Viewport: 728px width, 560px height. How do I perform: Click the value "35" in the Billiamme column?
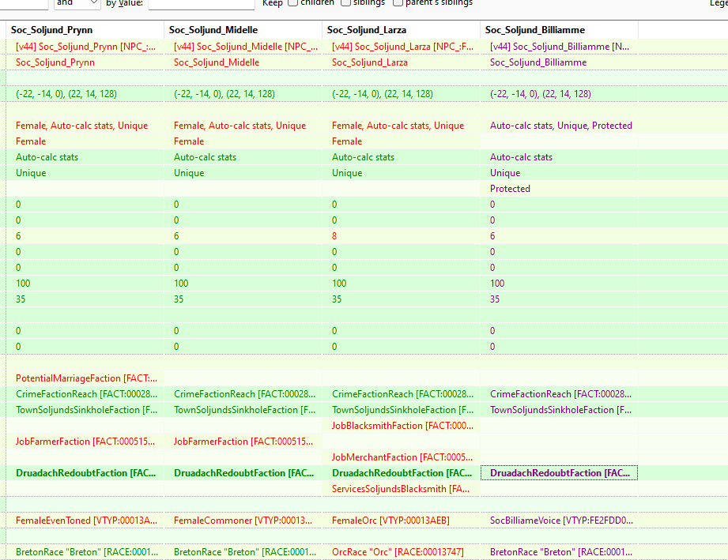pos(559,299)
